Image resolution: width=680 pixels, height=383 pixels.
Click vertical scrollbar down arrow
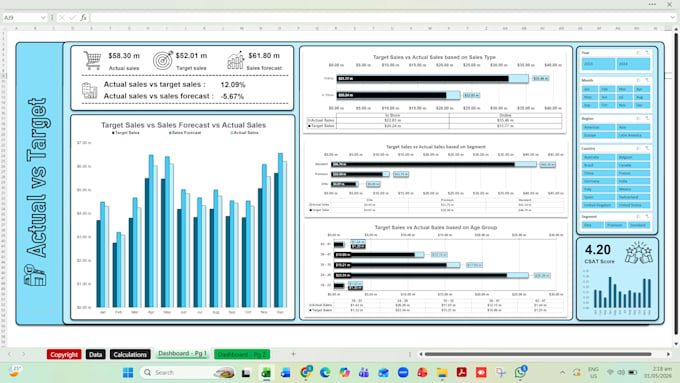[676, 344]
